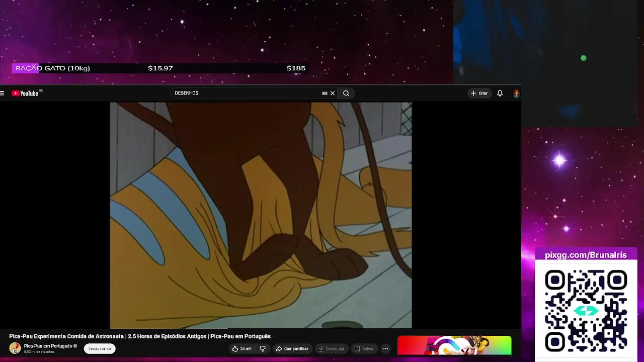Click the 8,82 mi de inscritos subscriber count
The image size is (644, 362).
39,352
